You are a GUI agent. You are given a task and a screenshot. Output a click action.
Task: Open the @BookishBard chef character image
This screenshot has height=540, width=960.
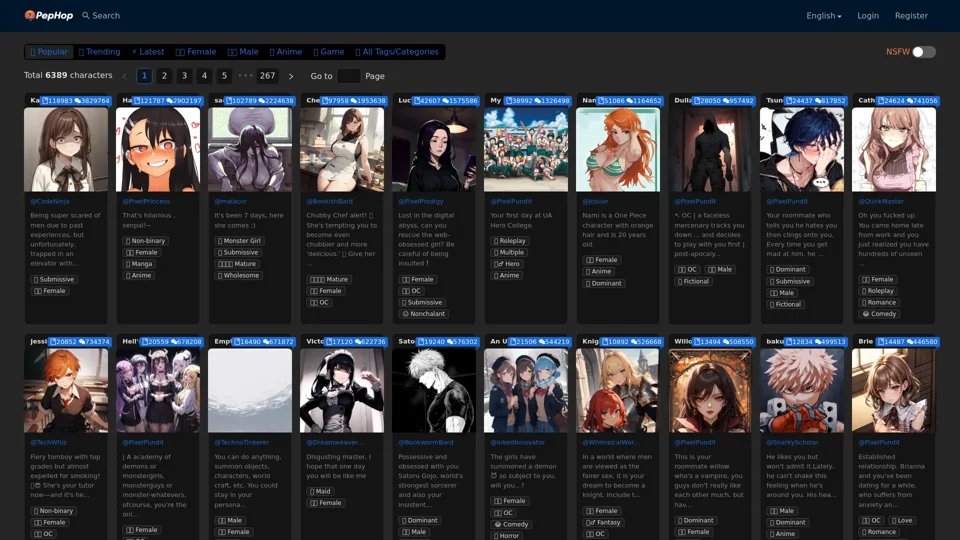342,149
